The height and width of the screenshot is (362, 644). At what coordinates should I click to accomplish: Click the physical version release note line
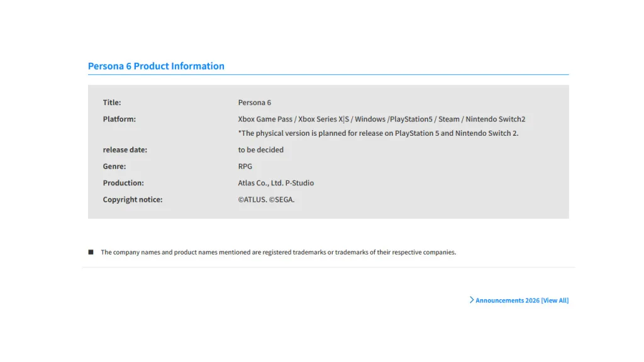(378, 133)
